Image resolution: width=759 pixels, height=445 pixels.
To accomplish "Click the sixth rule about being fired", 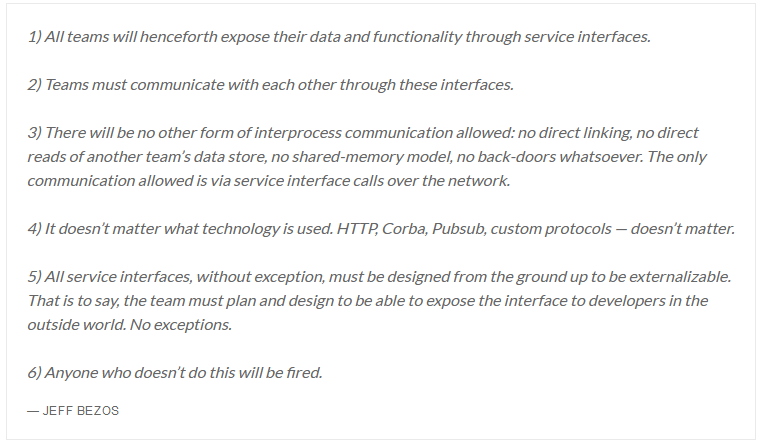I will 175,372.
